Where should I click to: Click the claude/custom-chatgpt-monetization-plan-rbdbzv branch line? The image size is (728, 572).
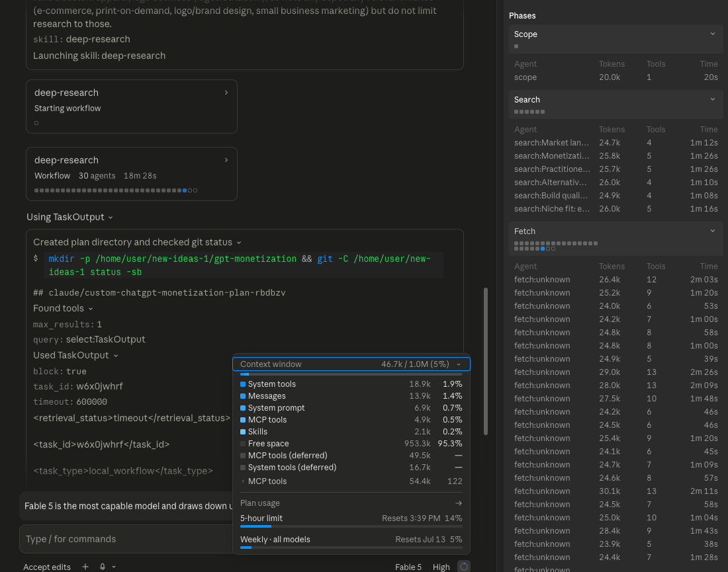tap(159, 293)
